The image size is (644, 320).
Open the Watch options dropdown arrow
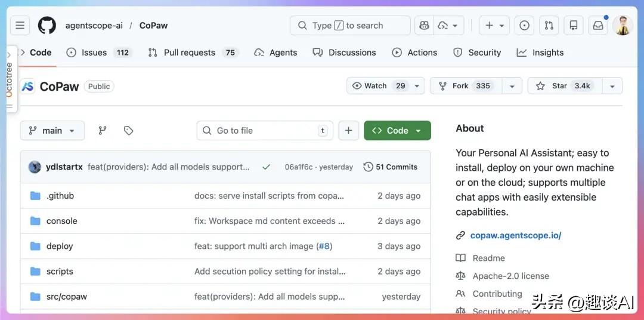417,86
